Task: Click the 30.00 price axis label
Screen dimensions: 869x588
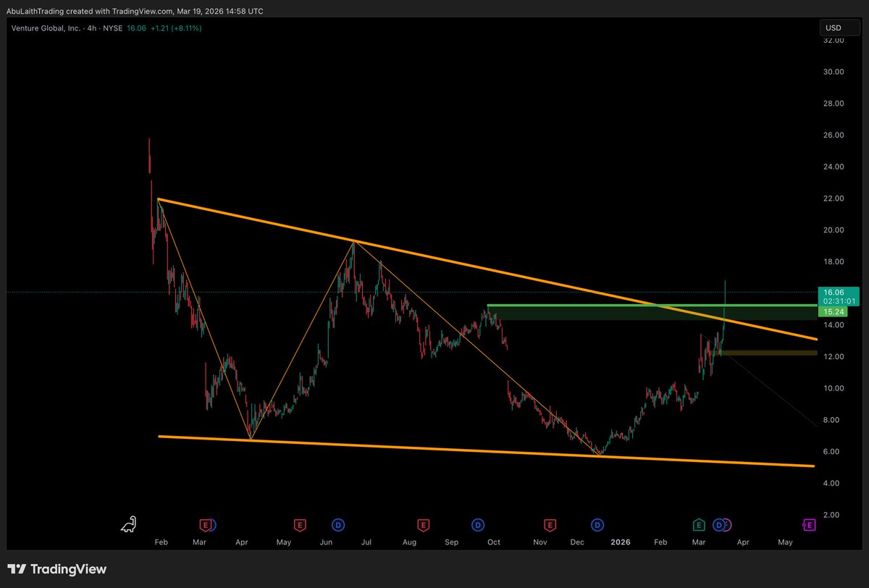Action: (x=834, y=72)
